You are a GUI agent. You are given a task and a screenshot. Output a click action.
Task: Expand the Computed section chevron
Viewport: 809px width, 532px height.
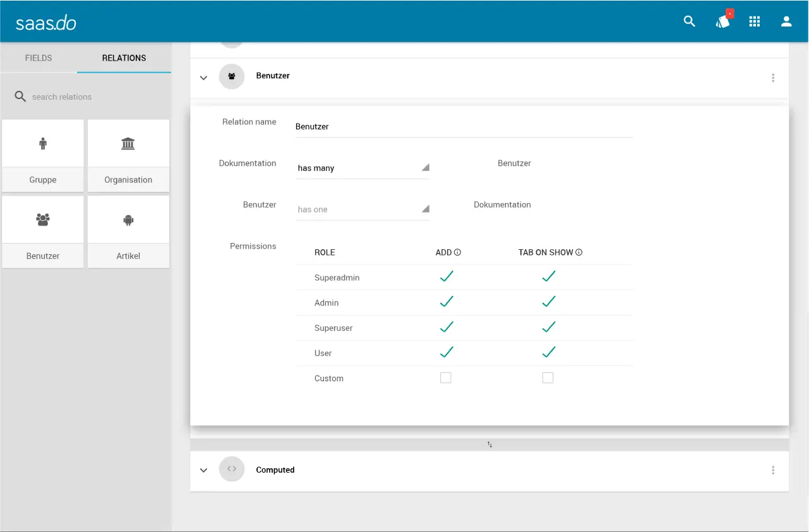(x=203, y=470)
